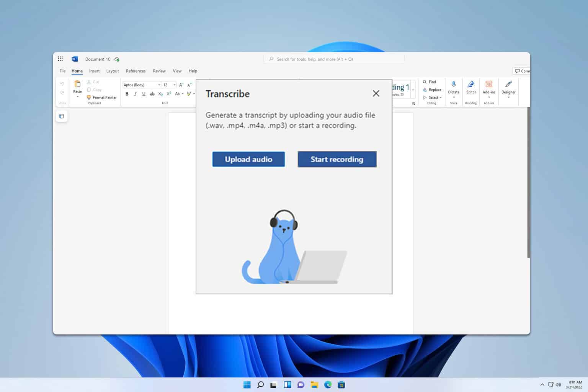Launch Microsoft Edge from the taskbar

point(328,385)
